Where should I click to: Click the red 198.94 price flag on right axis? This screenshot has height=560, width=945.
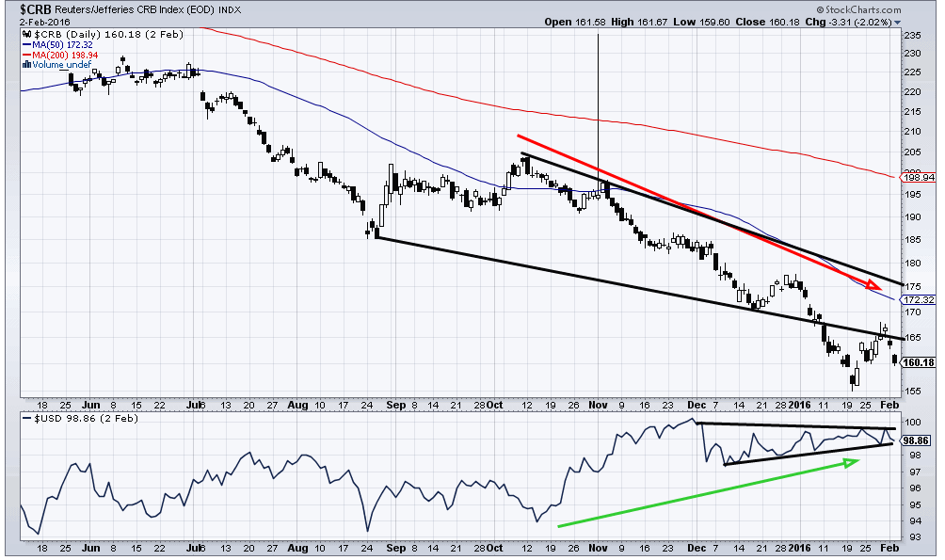[918, 177]
